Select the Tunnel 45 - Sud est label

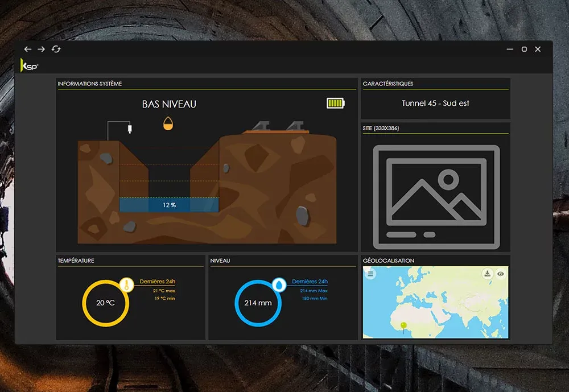click(435, 104)
